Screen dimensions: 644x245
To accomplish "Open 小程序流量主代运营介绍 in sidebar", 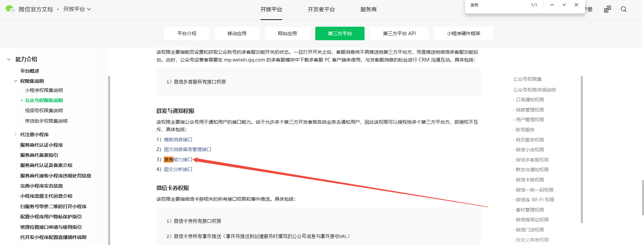I will click(x=46, y=196).
